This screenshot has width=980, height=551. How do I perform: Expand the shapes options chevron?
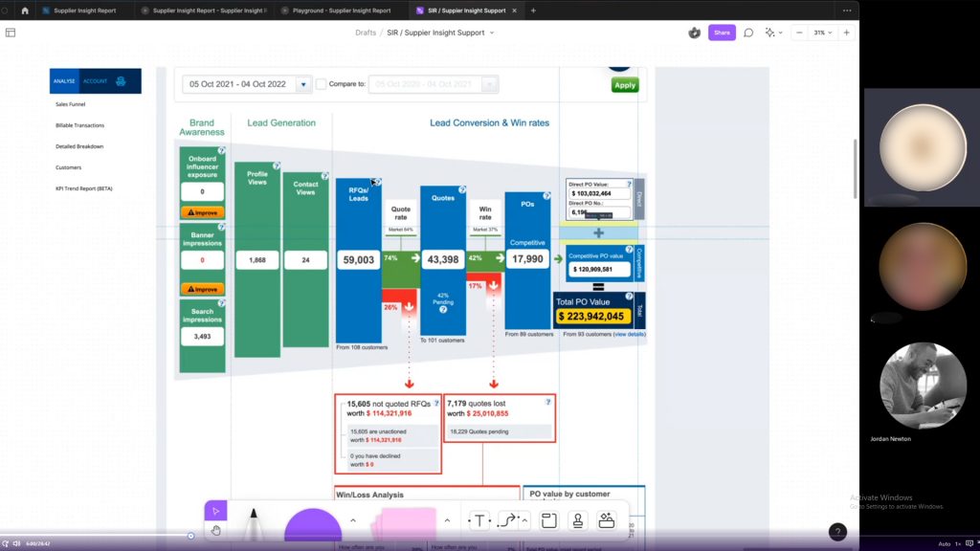[353, 521]
